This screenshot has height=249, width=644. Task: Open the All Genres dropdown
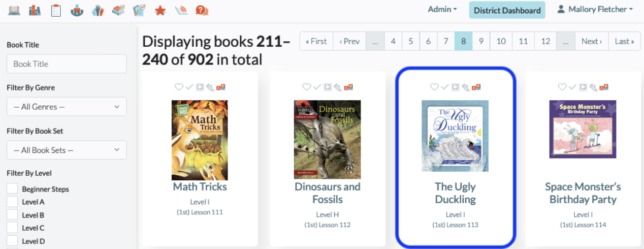coord(67,107)
